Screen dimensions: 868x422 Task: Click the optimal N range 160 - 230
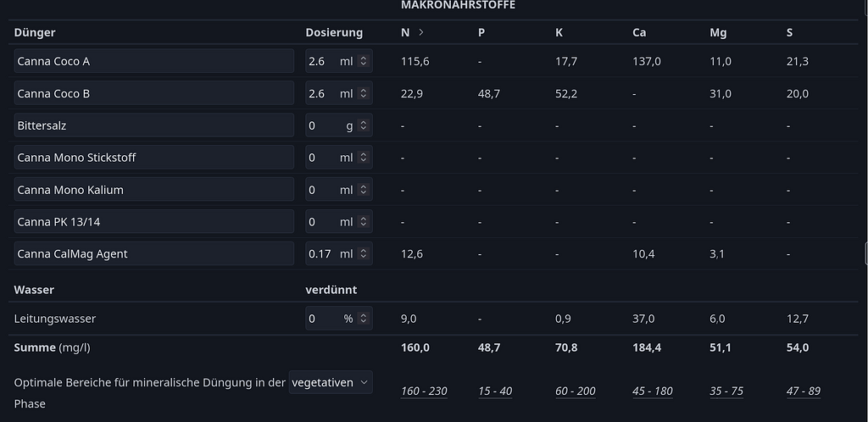click(x=424, y=391)
